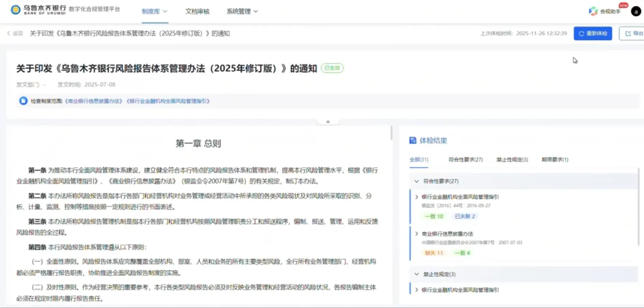Viewport: 644px width, 308px height.
Task: Expand 商业银行信息披露办法 result item
Action: pyautogui.click(x=417, y=234)
